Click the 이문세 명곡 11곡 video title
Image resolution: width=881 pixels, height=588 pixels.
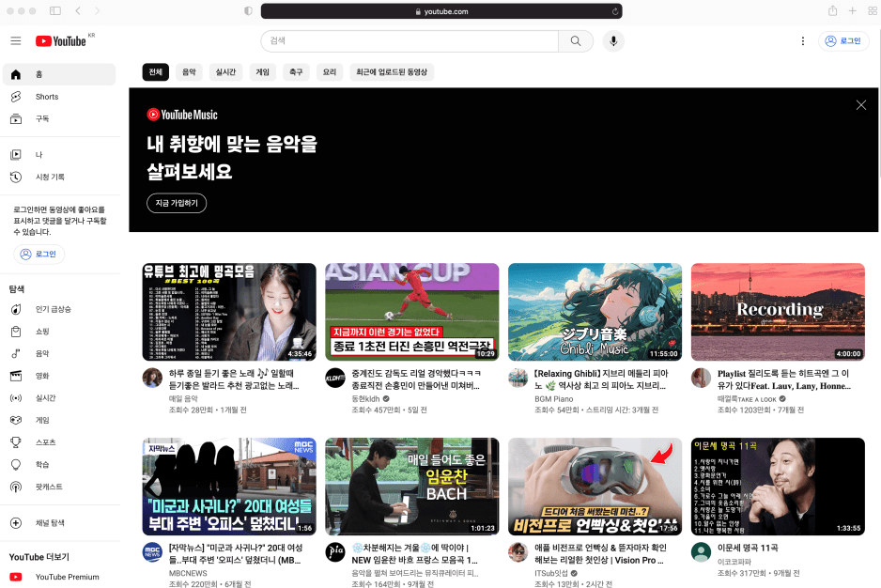click(x=748, y=548)
